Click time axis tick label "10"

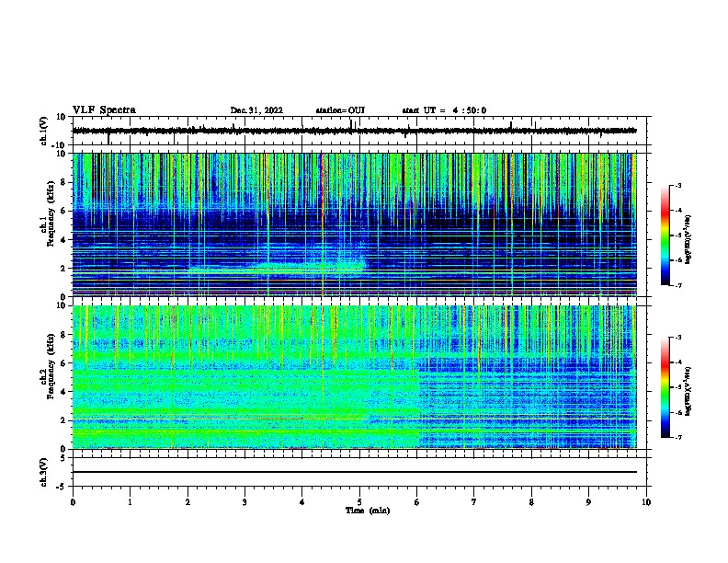tap(646, 502)
